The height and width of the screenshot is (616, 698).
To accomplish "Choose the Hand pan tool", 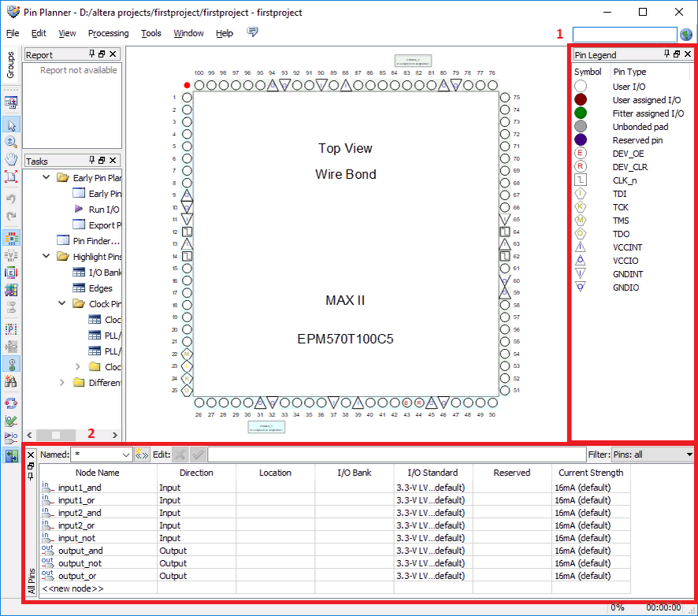I will point(11,159).
